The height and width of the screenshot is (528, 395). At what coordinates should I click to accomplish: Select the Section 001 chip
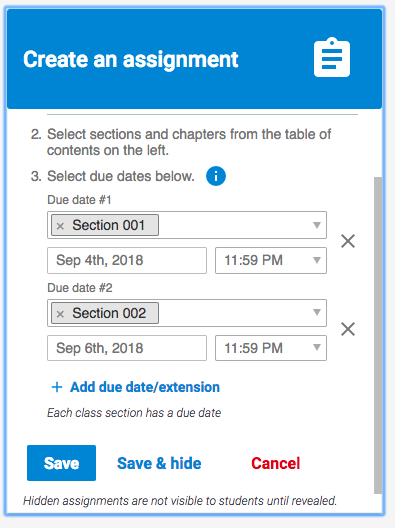pos(105,225)
